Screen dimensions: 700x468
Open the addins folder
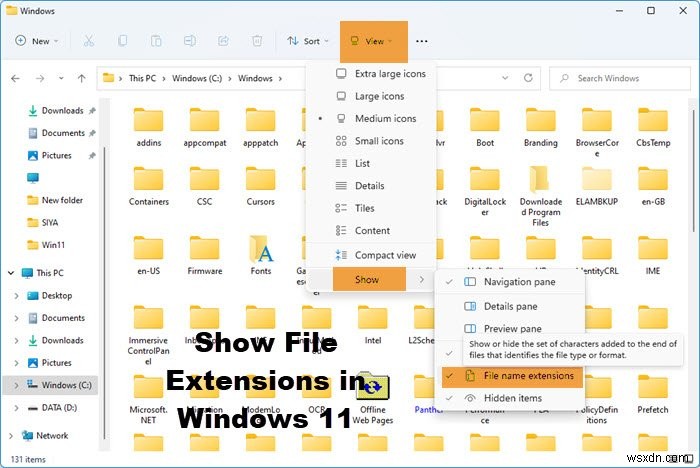[149, 128]
